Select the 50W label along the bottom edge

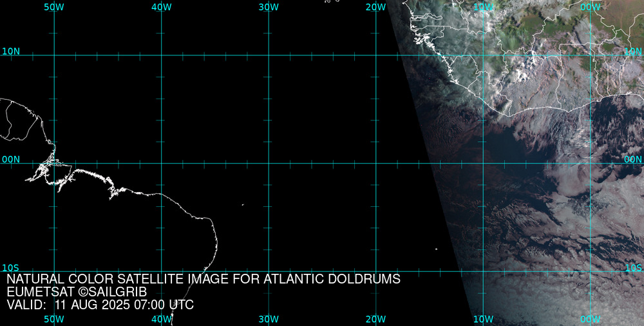54,319
